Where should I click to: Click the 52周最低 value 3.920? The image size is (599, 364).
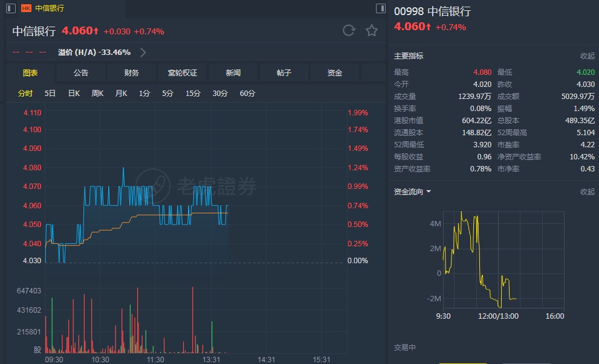click(482, 145)
